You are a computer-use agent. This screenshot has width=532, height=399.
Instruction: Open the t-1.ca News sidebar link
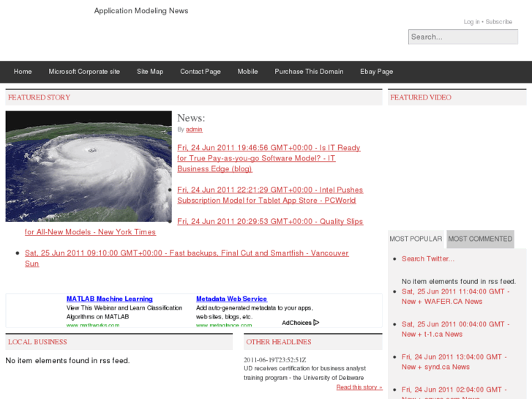456,329
